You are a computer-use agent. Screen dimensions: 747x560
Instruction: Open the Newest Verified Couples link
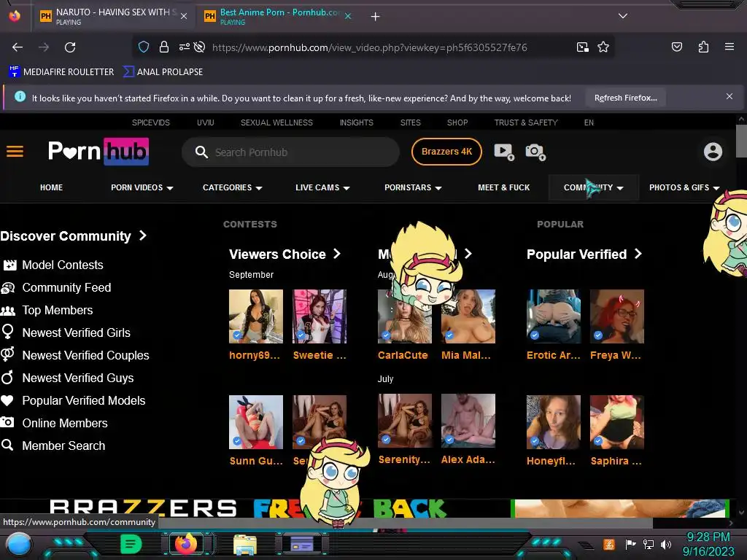click(86, 355)
